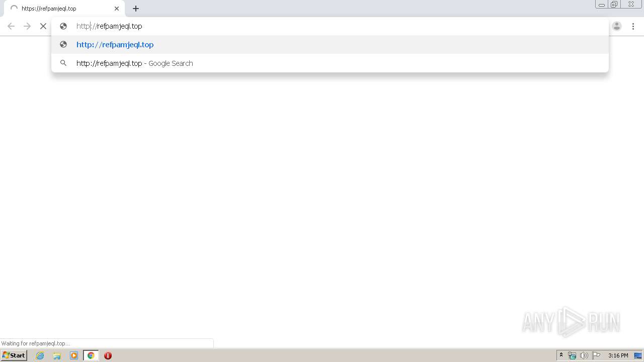
Task: Minimize the Chrome window
Action: point(602,5)
